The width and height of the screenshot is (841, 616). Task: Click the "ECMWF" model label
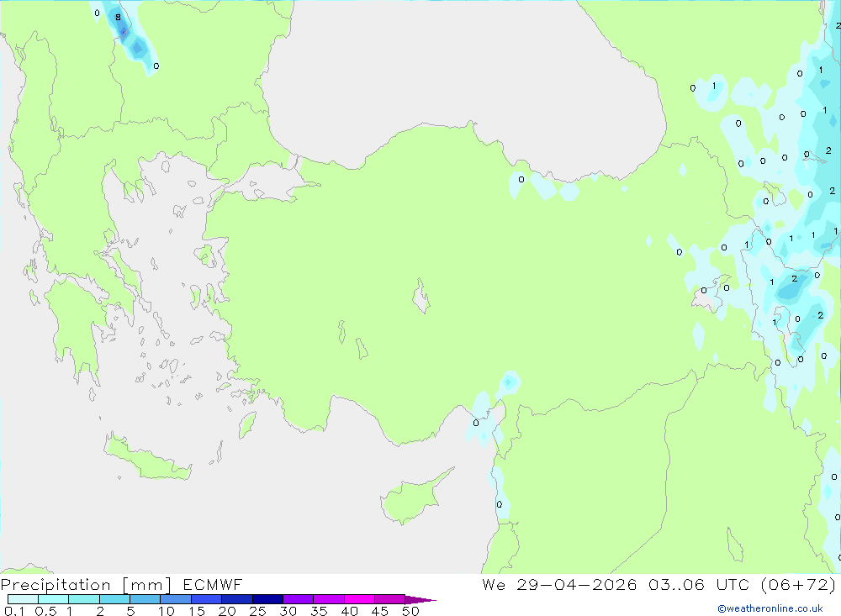coord(213,585)
